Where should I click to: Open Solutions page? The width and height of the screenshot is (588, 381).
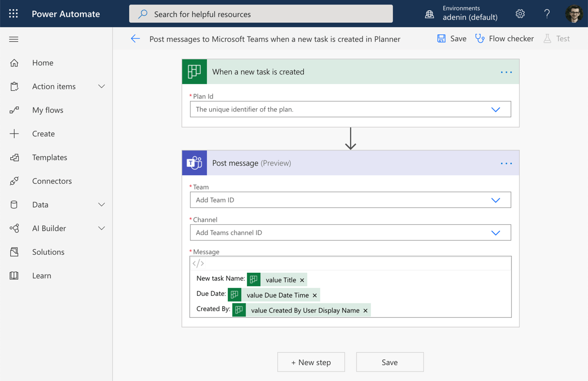point(48,252)
